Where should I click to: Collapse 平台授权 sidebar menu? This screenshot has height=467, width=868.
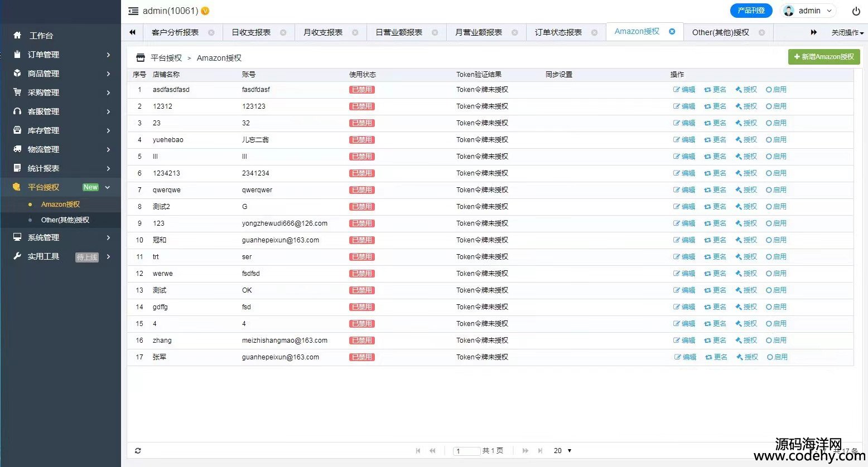coord(60,187)
